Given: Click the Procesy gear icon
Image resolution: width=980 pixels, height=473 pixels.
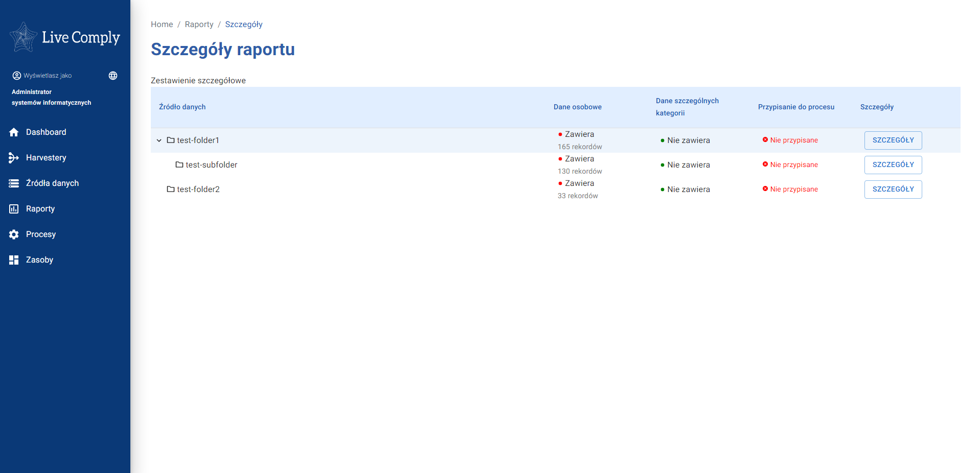Looking at the screenshot, I should point(14,234).
